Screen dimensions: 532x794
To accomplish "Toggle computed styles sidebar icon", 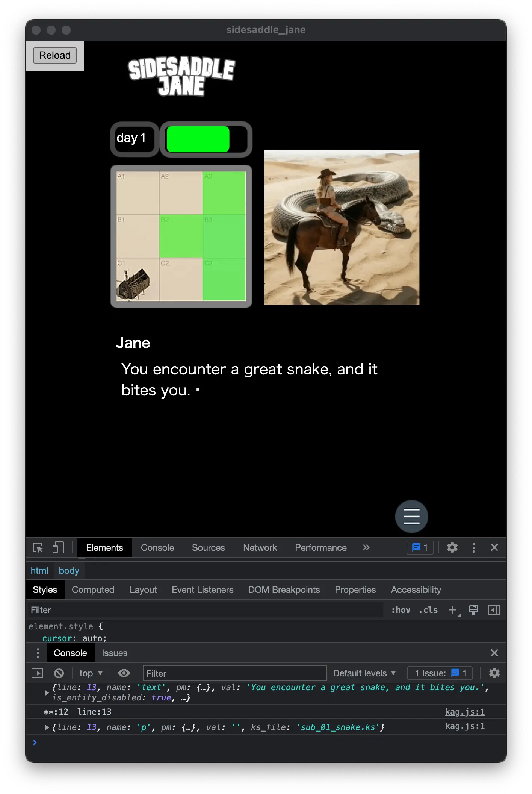I will 494,610.
